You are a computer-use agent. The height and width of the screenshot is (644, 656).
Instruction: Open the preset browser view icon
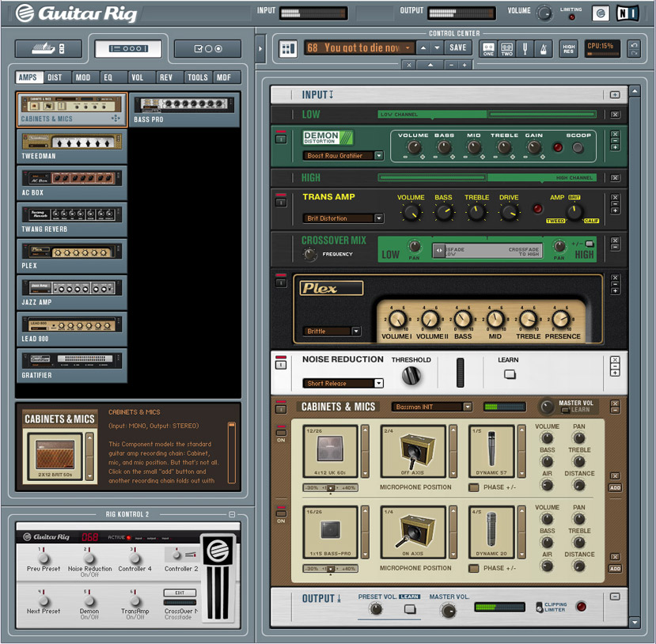click(x=39, y=49)
